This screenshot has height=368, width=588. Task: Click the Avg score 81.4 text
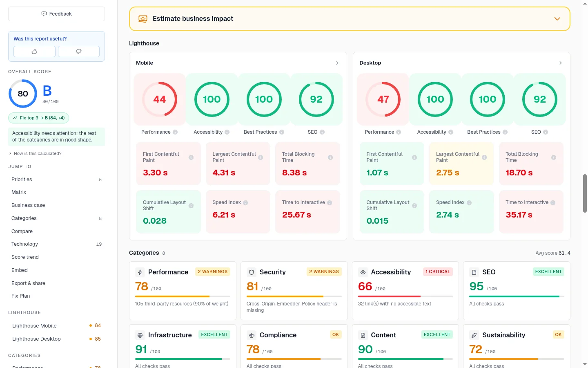point(553,253)
